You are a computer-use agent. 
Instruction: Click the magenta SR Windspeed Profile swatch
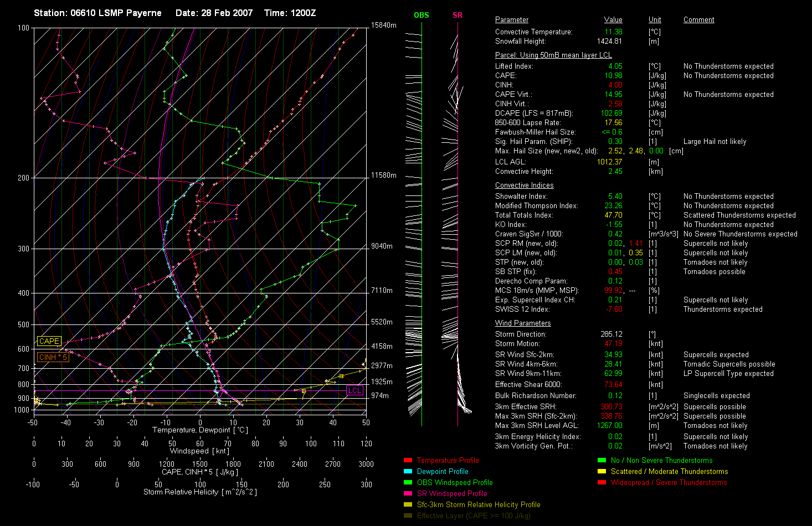(x=408, y=493)
